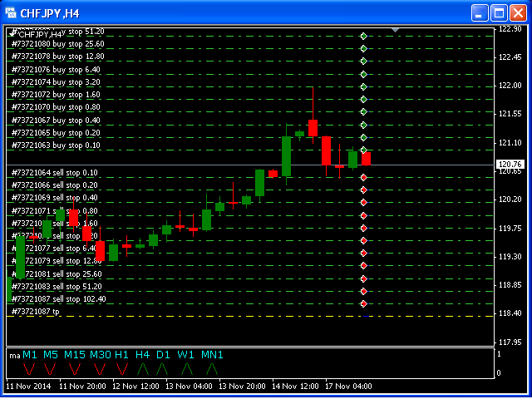Select the diamond marker on buy stop 25.60 line

pos(363,48)
